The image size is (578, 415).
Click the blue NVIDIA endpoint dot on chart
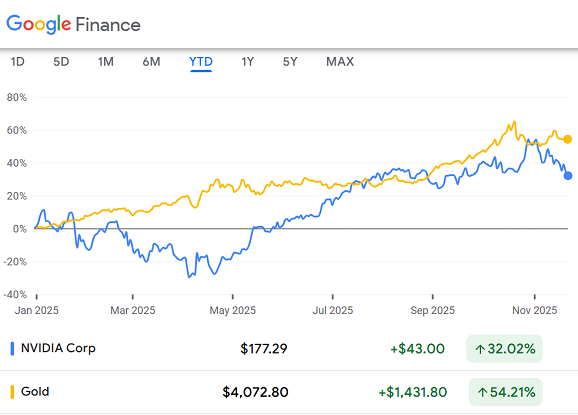click(568, 176)
